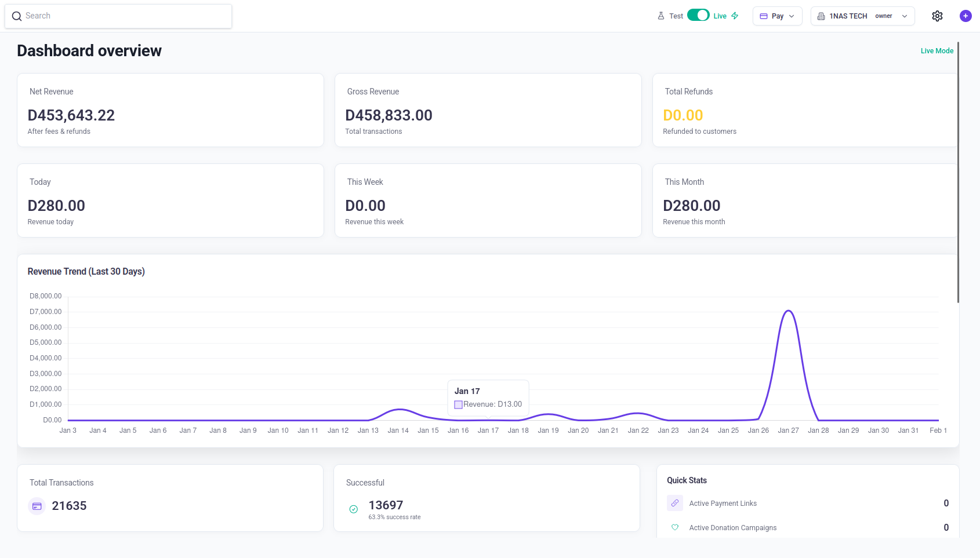Screen dimensions: 980x558
Task: Click the building icon next to 1NAS TECH
Action: pyautogui.click(x=821, y=16)
